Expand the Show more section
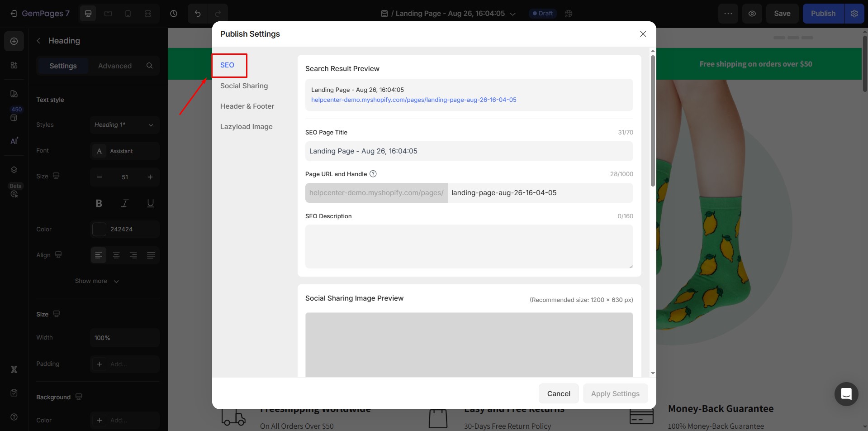This screenshot has height=431, width=868. [x=97, y=281]
